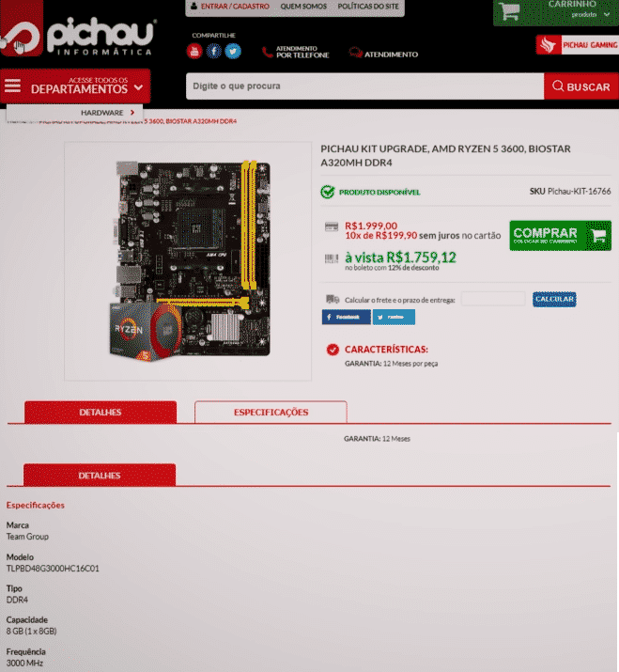
Task: Open the motherboard product image
Action: coord(188,261)
